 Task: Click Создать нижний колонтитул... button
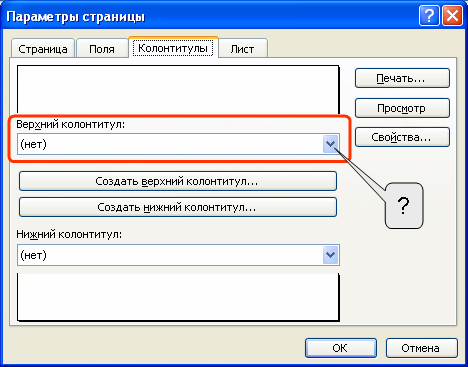coord(178,207)
